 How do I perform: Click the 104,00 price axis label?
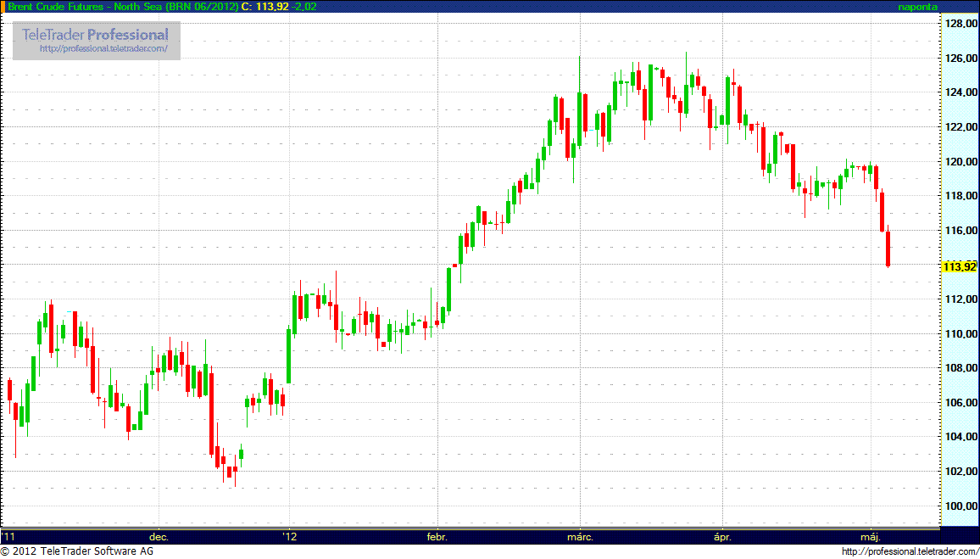click(x=961, y=437)
